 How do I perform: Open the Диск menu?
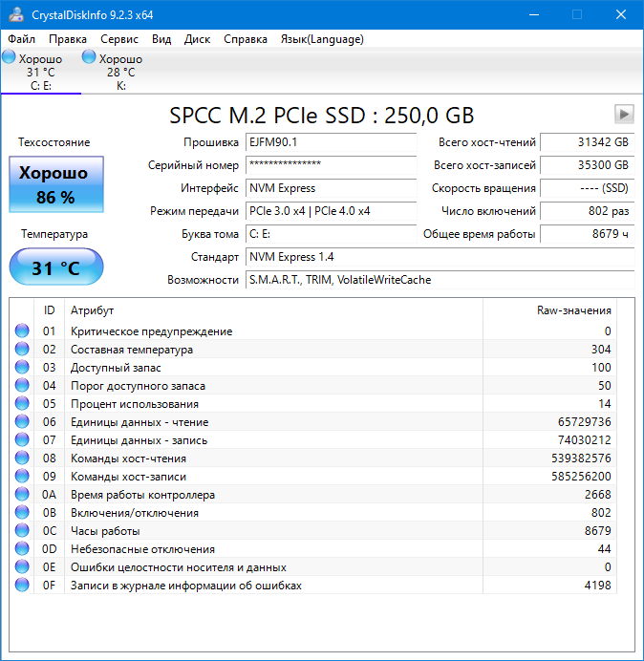pos(197,39)
